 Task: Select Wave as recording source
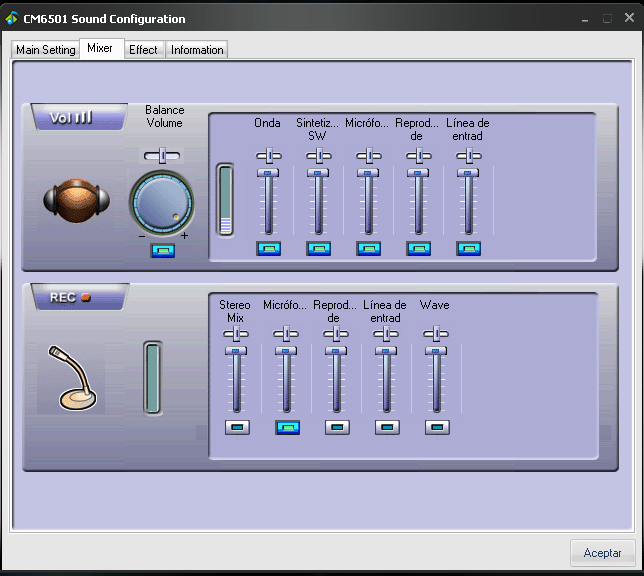[x=437, y=427]
